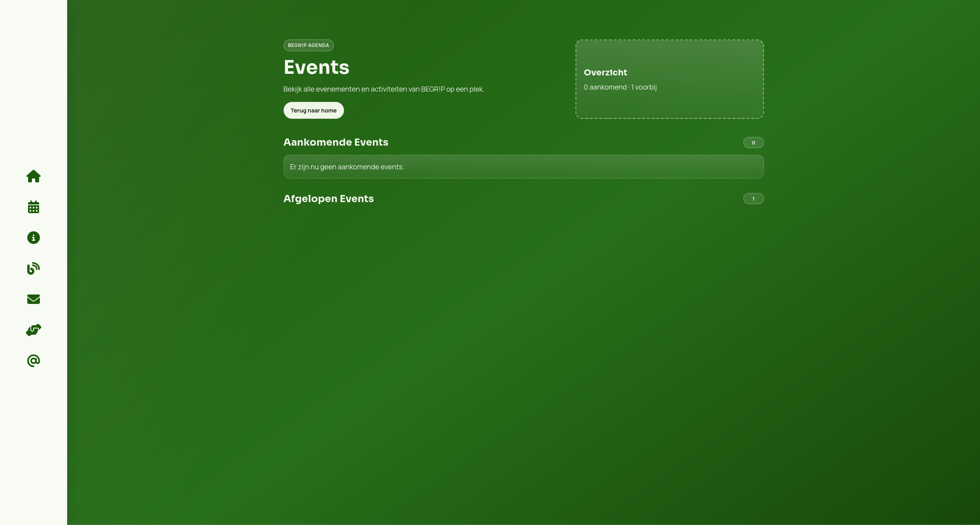Click the Aankomende Events heading
This screenshot has width=980, height=525.
pos(336,142)
